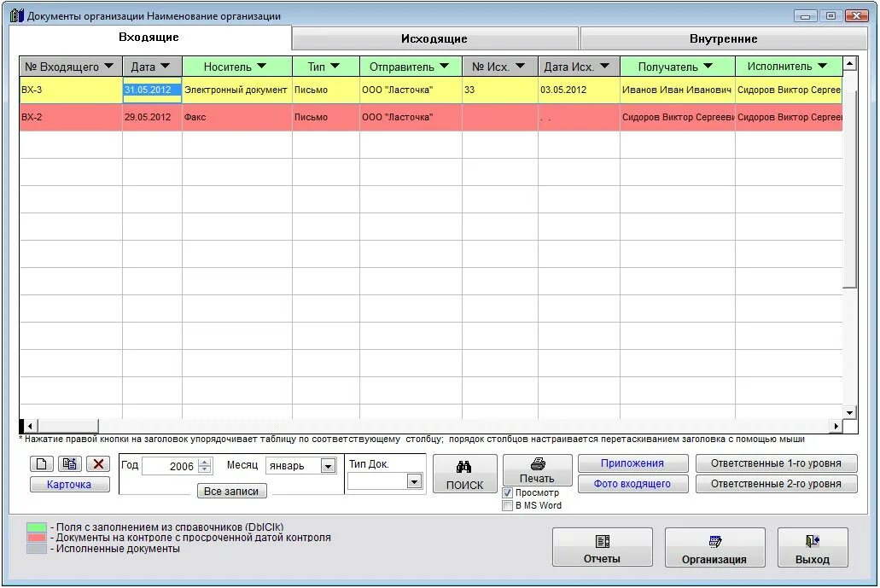
Task: Click the outgoing number cell 33
Action: 500,90
